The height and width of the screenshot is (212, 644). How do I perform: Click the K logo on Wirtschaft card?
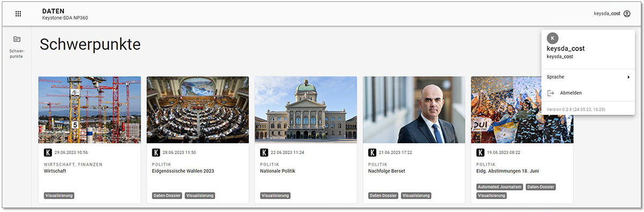[48, 152]
